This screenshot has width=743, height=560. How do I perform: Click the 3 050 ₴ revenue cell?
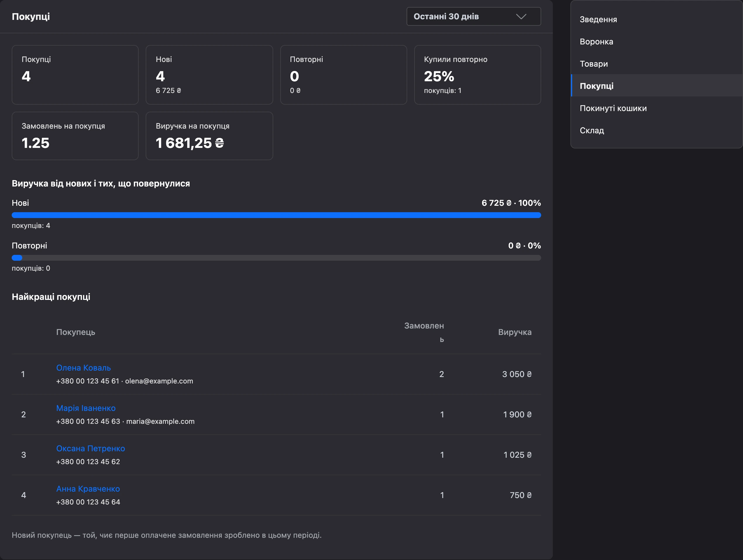pyautogui.click(x=517, y=374)
